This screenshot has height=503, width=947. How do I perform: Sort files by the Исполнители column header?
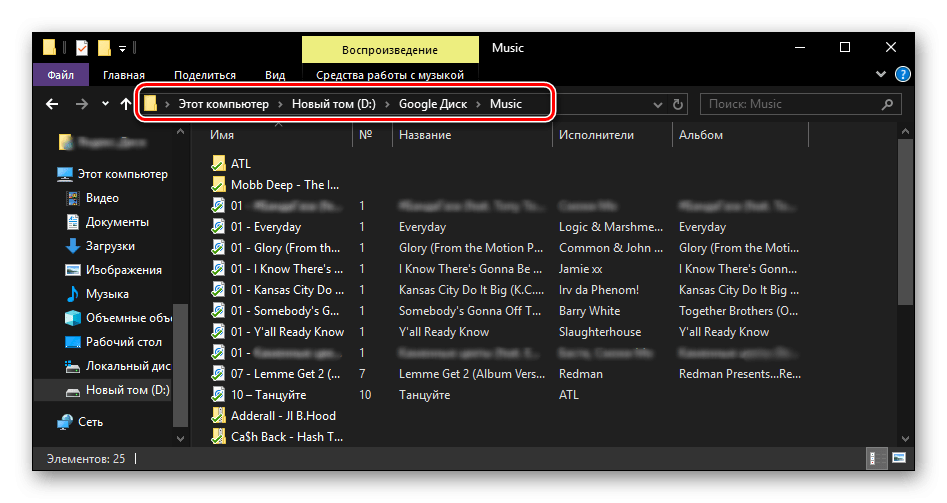(596, 135)
